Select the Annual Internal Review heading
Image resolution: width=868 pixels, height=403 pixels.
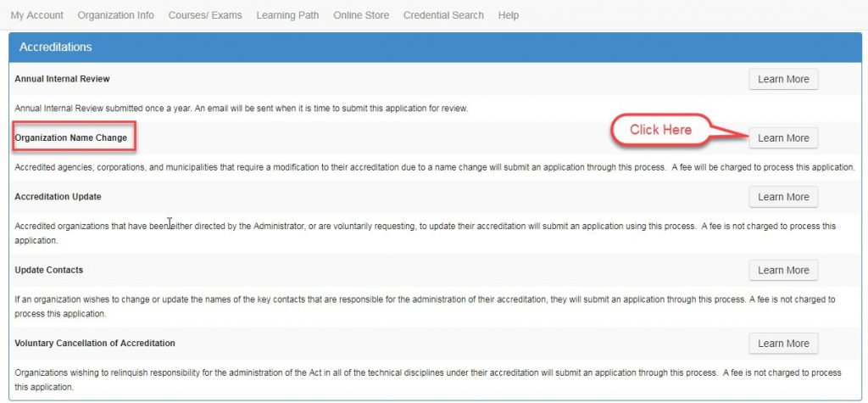tap(62, 79)
